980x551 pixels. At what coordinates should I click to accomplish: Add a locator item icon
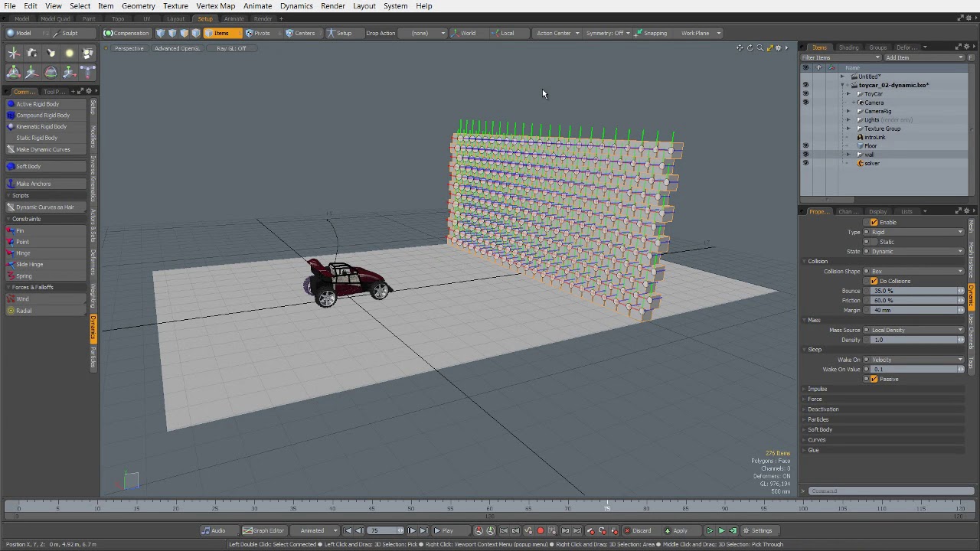14,53
